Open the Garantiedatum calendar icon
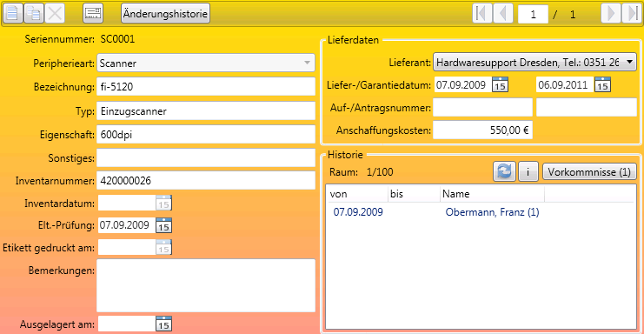 tap(602, 84)
